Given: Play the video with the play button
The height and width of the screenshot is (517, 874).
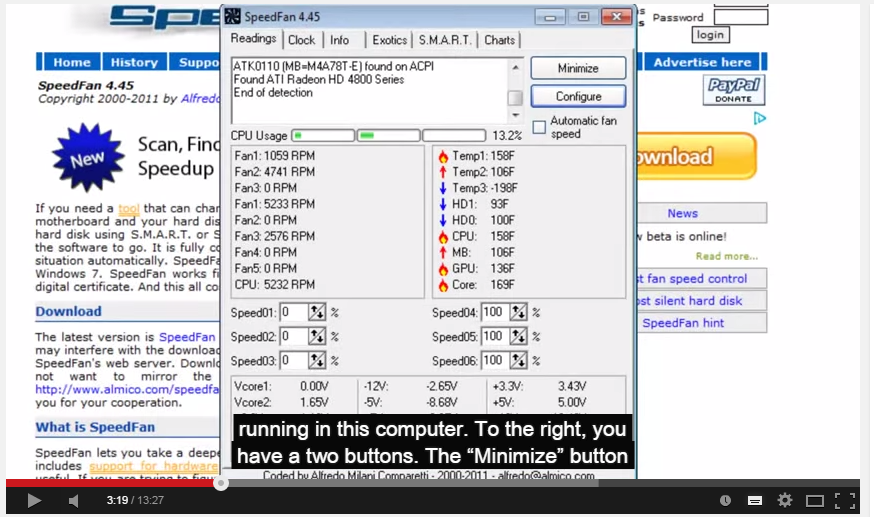Looking at the screenshot, I should tap(34, 500).
